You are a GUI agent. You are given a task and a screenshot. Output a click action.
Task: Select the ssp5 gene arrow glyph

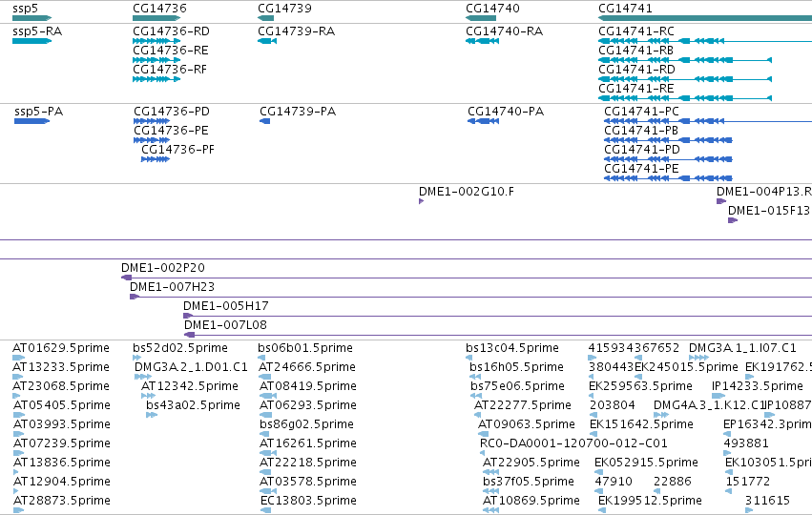tap(32, 18)
